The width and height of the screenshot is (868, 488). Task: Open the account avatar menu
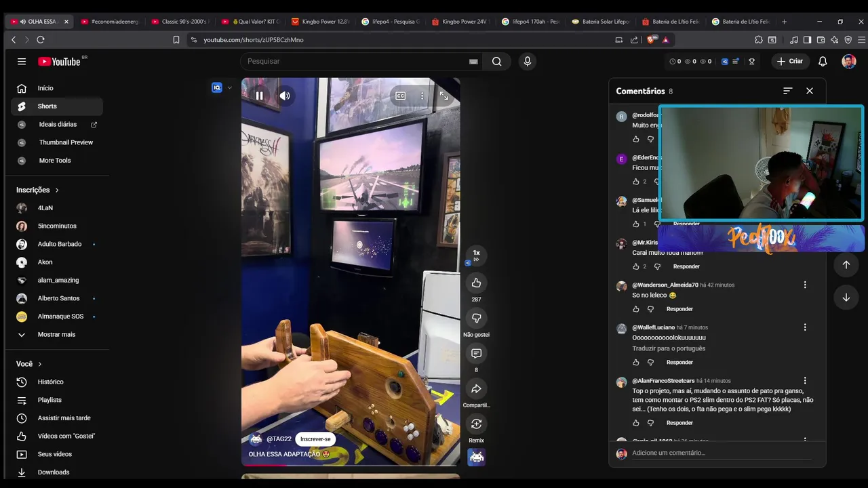click(849, 61)
